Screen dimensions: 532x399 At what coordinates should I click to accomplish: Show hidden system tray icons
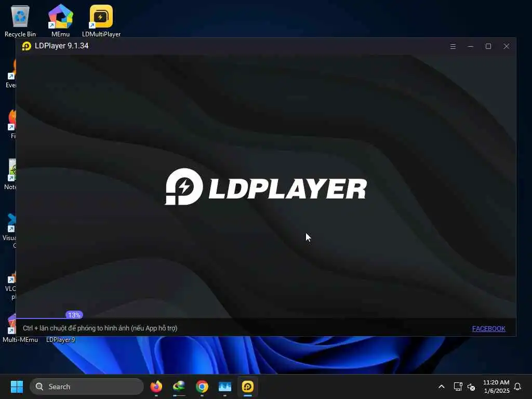(x=442, y=387)
